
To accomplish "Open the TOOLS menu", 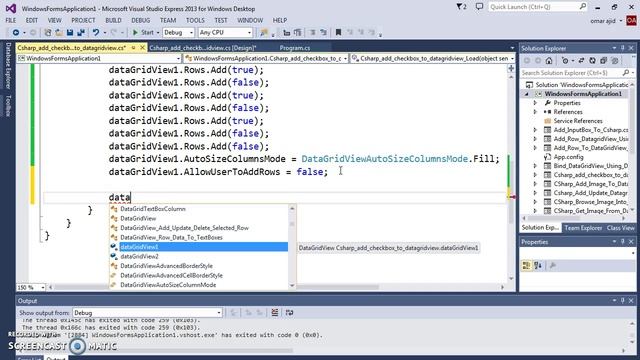I will [195, 20].
